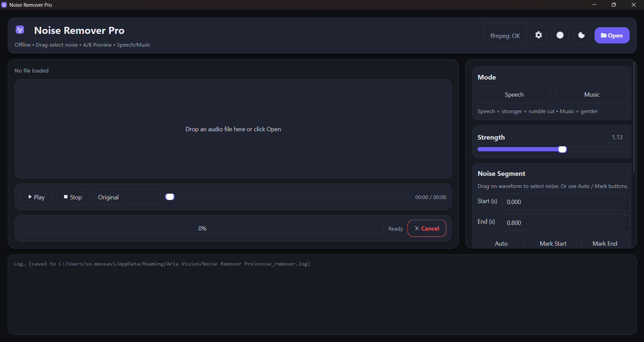Screen dimensions: 644x342
Task: Select Speech mode
Action: pos(514,94)
